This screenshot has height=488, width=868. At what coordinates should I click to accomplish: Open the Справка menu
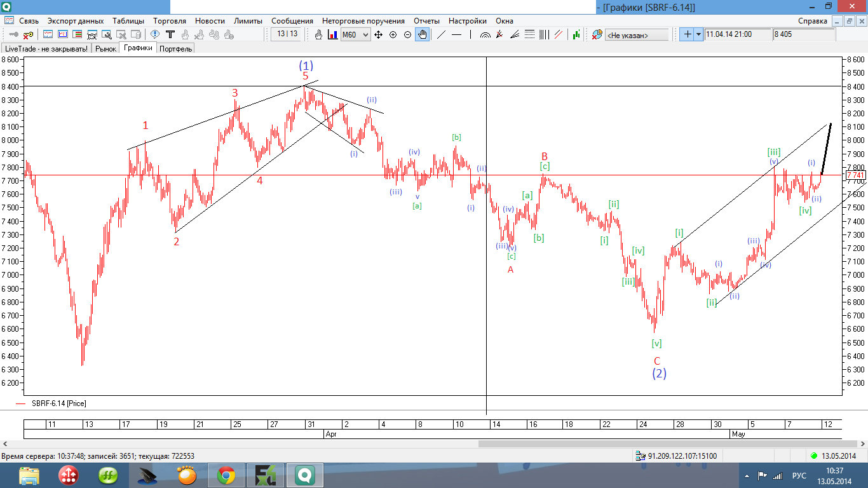point(813,21)
